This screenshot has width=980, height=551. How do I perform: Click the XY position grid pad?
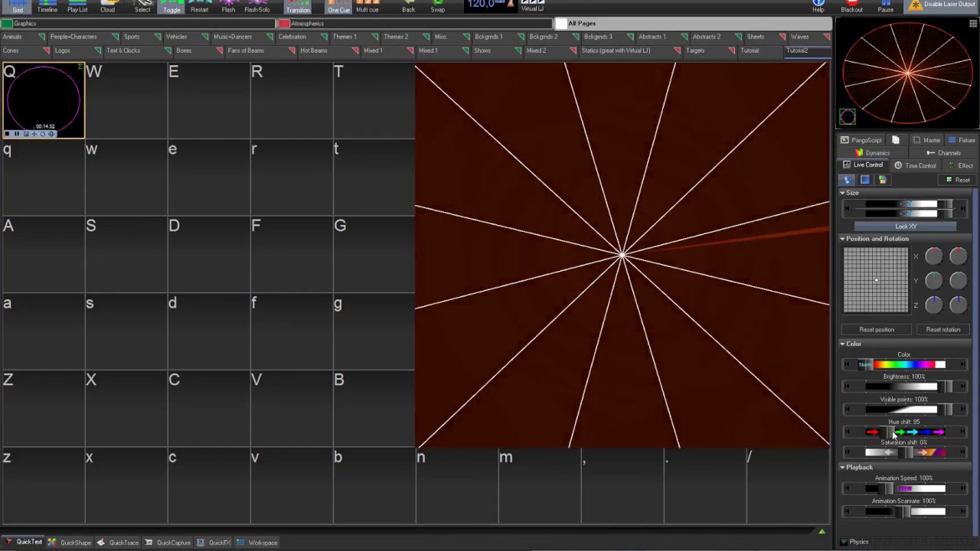pos(876,280)
